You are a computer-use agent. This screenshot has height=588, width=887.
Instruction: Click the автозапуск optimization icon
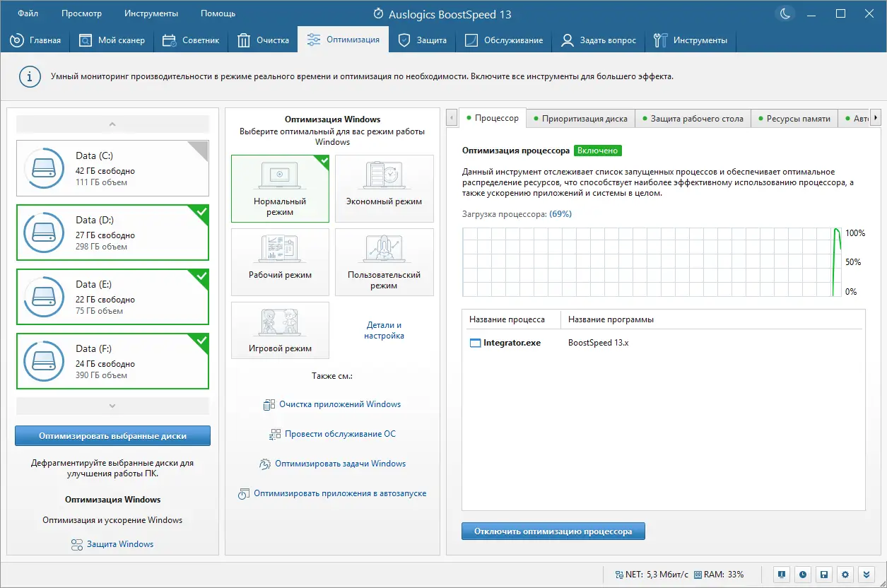coord(244,494)
